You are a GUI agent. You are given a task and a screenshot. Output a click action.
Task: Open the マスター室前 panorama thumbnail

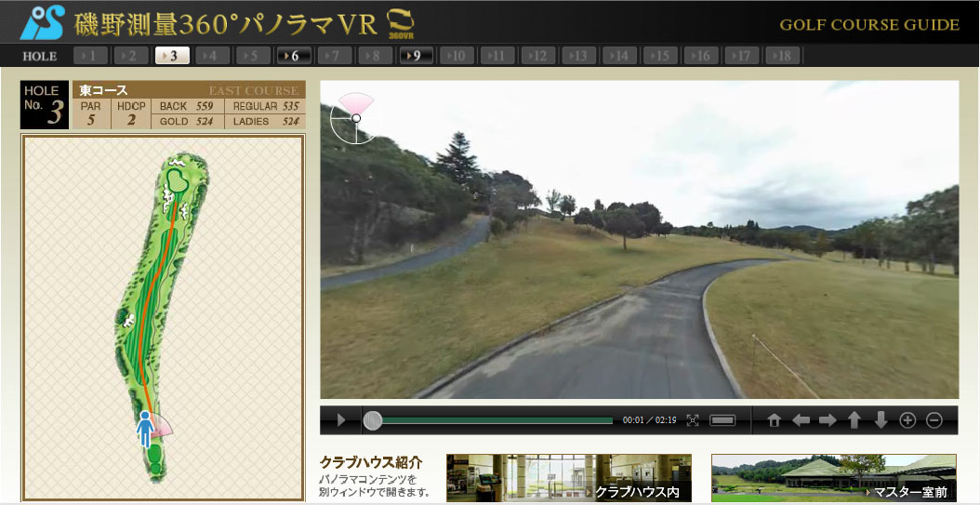click(x=833, y=478)
